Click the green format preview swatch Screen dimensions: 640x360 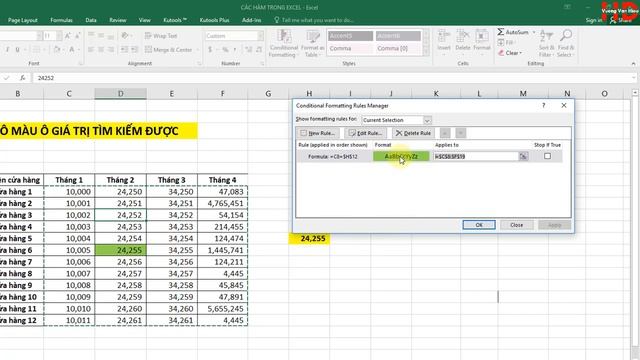click(x=401, y=156)
